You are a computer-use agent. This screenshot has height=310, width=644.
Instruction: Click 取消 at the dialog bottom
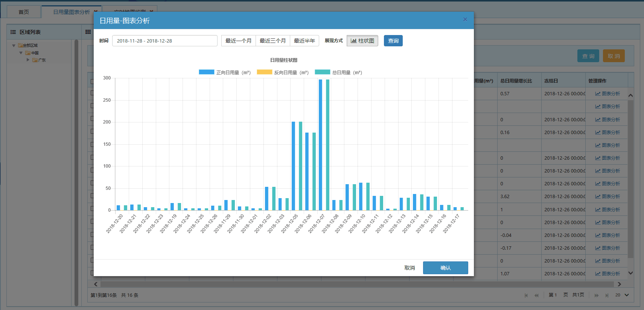coord(410,268)
